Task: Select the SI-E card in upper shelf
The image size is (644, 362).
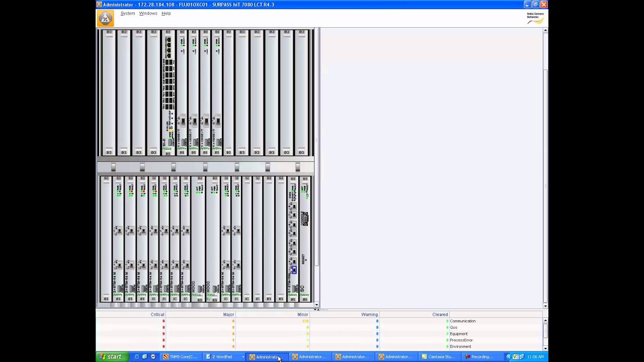Action: click(168, 93)
